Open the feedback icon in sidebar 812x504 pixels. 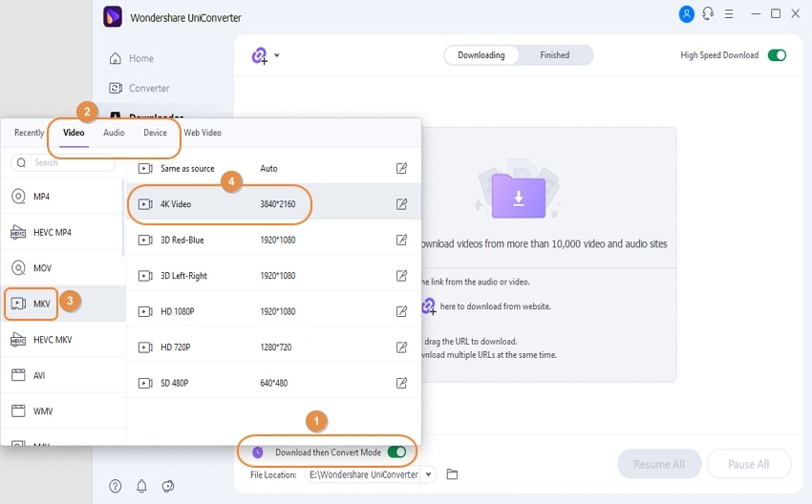pyautogui.click(x=168, y=486)
